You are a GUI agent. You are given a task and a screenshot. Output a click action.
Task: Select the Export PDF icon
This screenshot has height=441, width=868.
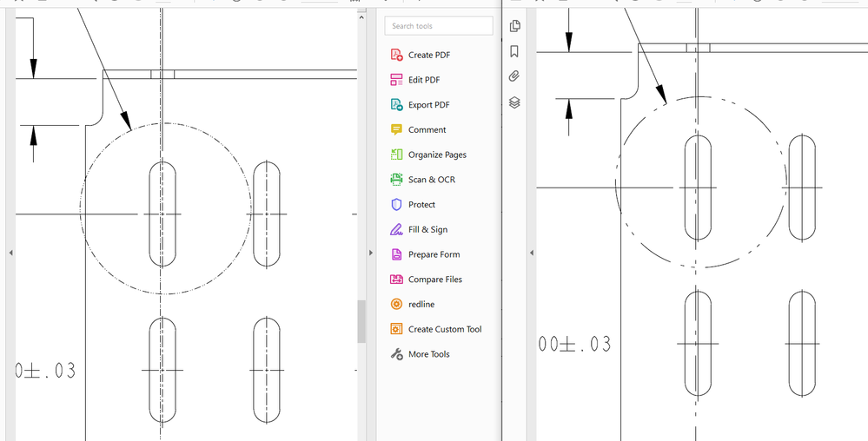coord(396,105)
